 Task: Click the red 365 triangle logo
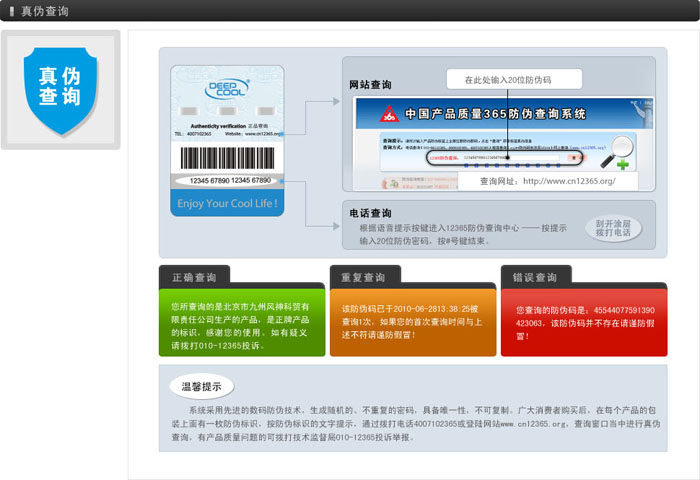click(386, 115)
